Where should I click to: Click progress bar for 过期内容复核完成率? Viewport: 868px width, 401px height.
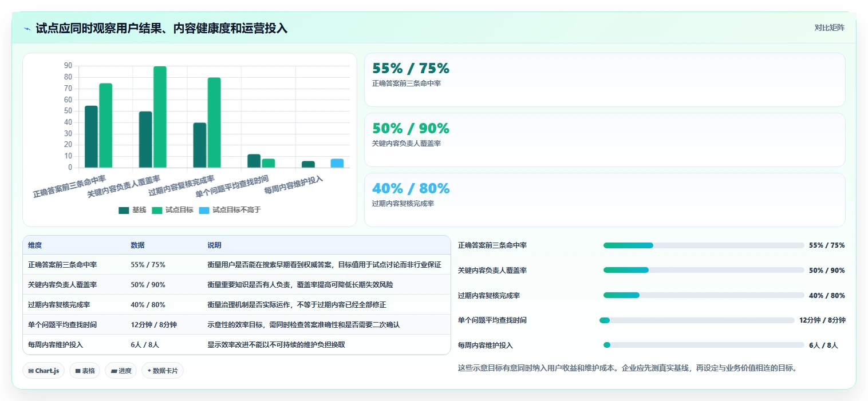point(704,295)
